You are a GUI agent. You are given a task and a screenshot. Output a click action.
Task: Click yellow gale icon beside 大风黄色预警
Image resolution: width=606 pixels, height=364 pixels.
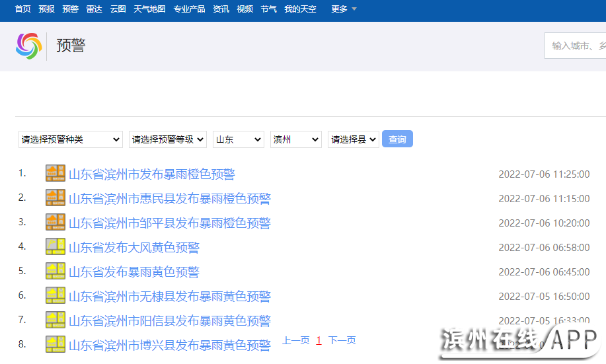click(x=56, y=247)
